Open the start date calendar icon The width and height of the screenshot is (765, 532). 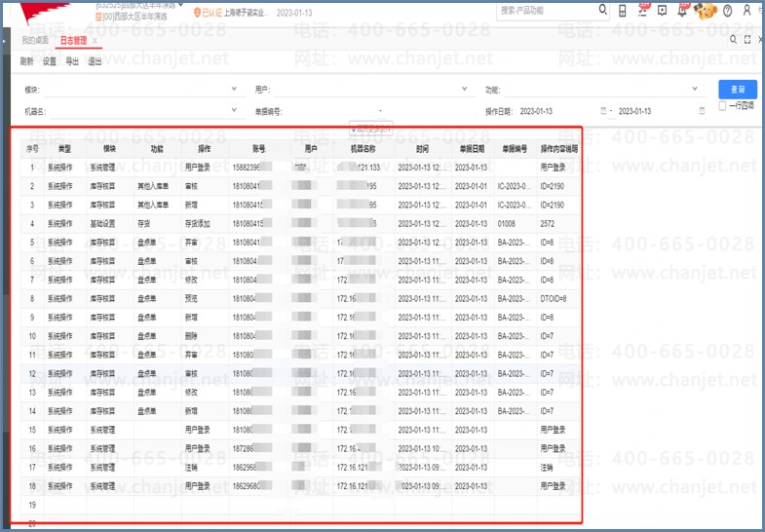(603, 111)
